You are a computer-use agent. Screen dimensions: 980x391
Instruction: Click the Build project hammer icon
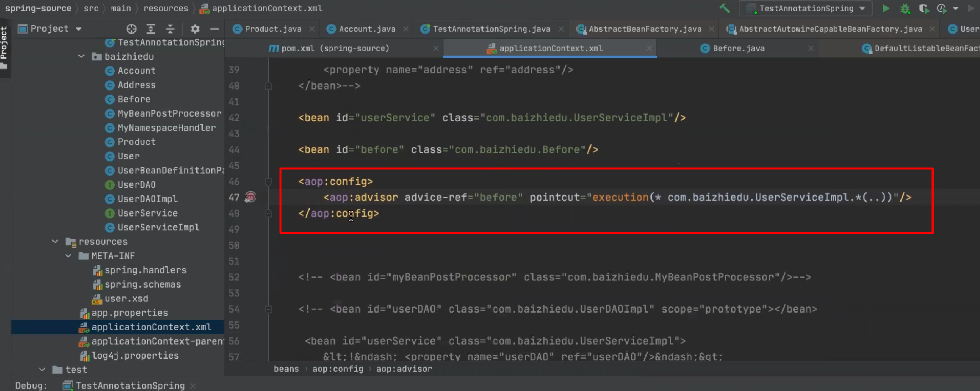click(x=725, y=8)
